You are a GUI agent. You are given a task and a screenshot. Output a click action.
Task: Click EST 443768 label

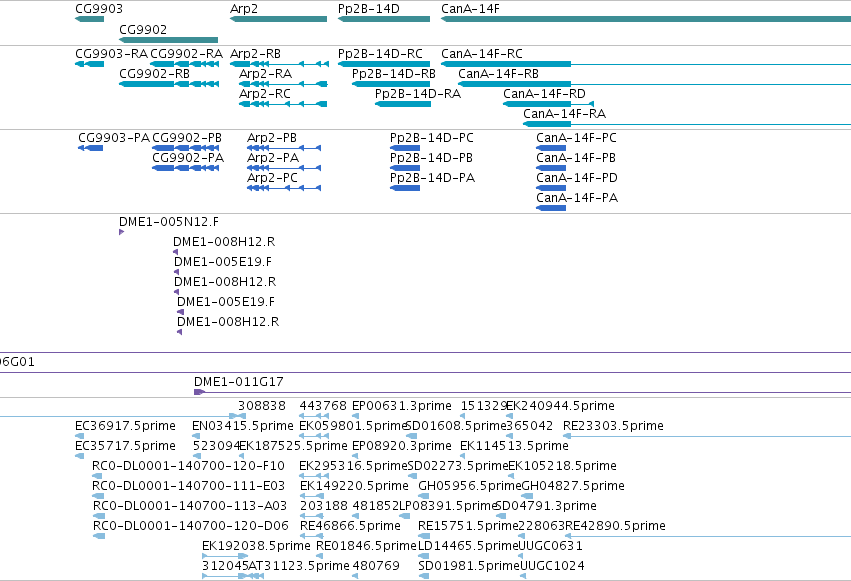tap(323, 406)
